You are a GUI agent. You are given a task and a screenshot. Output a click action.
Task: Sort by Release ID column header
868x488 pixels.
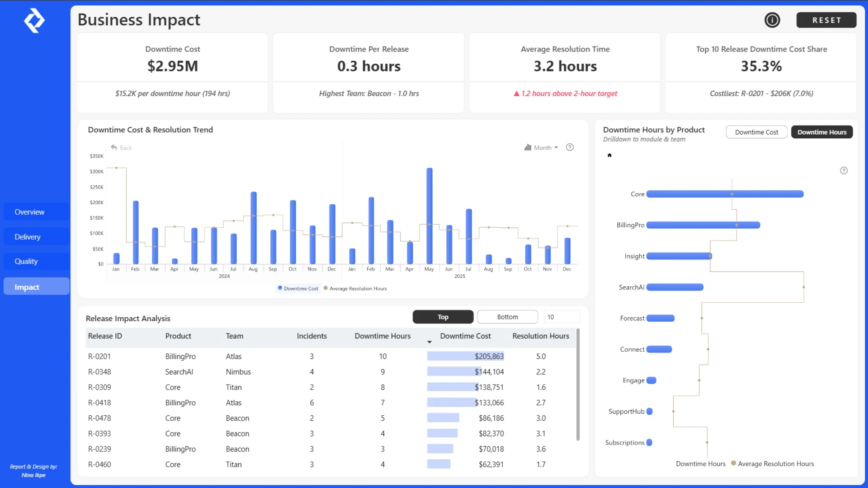point(105,336)
